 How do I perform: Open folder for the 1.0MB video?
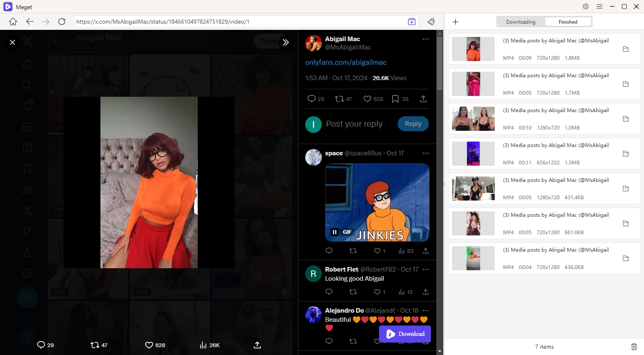point(626,119)
